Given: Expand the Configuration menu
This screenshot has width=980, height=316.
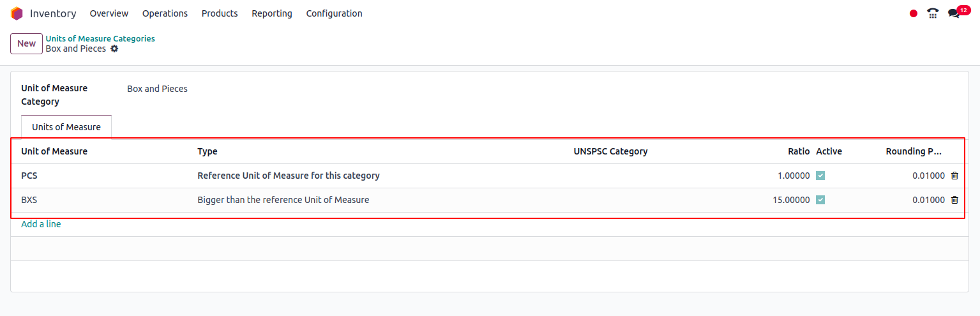Looking at the screenshot, I should 334,13.
